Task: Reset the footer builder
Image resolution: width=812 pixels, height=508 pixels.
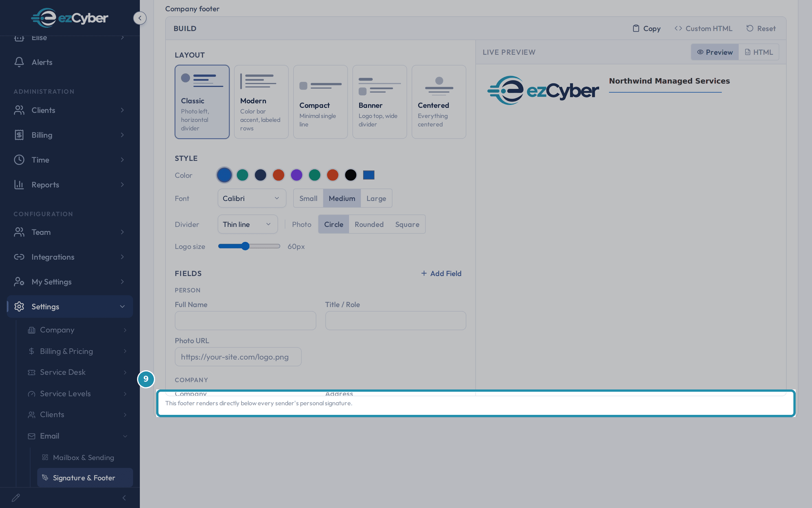Action: [x=761, y=29]
